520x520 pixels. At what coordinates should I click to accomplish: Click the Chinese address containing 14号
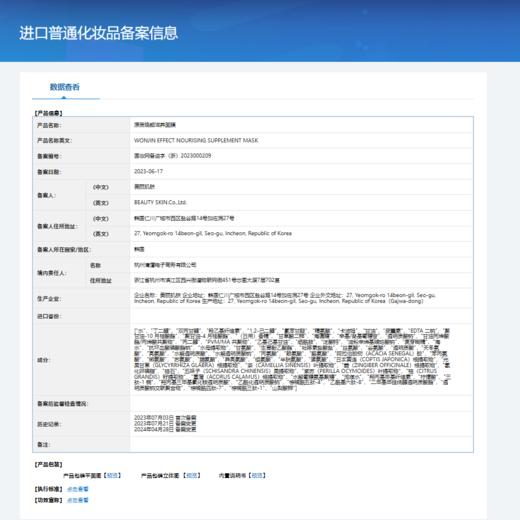click(184, 218)
